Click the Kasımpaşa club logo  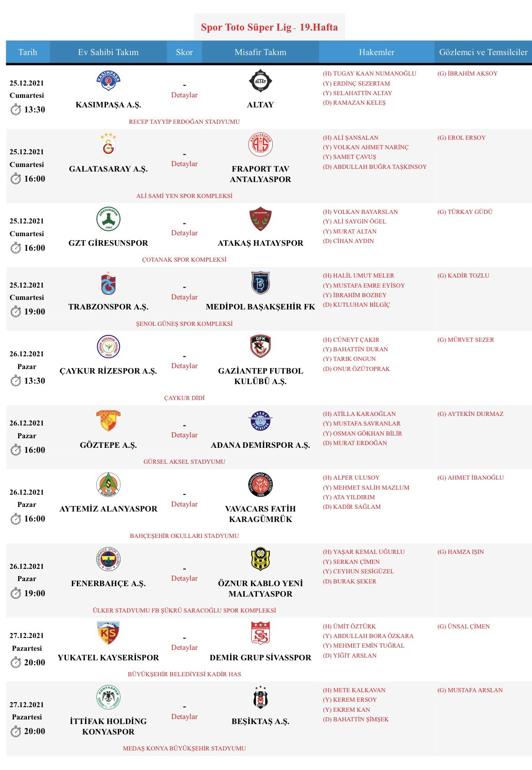(x=108, y=81)
